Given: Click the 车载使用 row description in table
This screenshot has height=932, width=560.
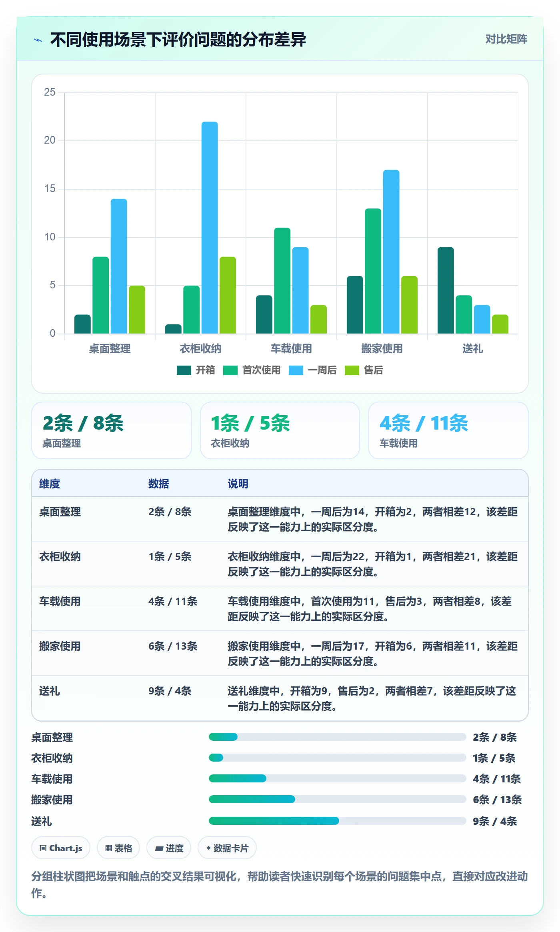Looking at the screenshot, I should (x=370, y=609).
